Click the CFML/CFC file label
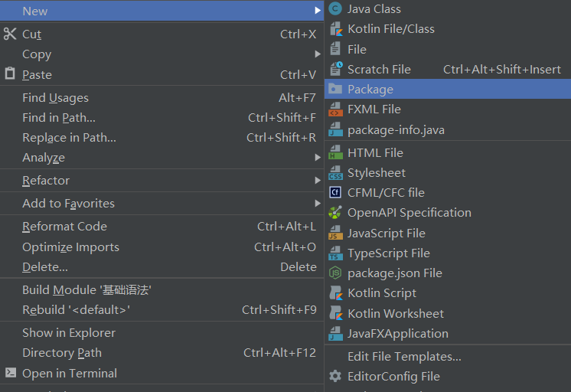 pos(386,193)
